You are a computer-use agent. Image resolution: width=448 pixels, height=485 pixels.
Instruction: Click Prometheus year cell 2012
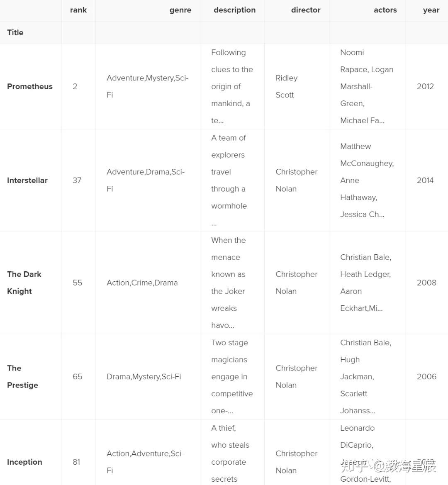(x=425, y=86)
